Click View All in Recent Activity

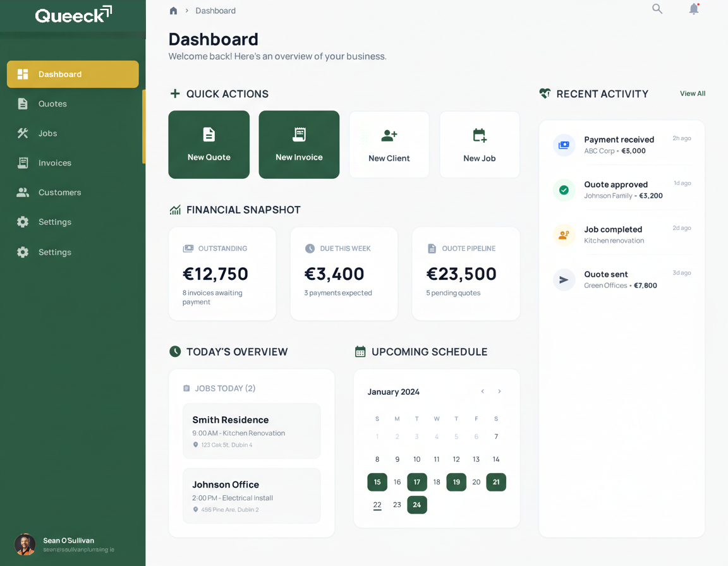[692, 93]
